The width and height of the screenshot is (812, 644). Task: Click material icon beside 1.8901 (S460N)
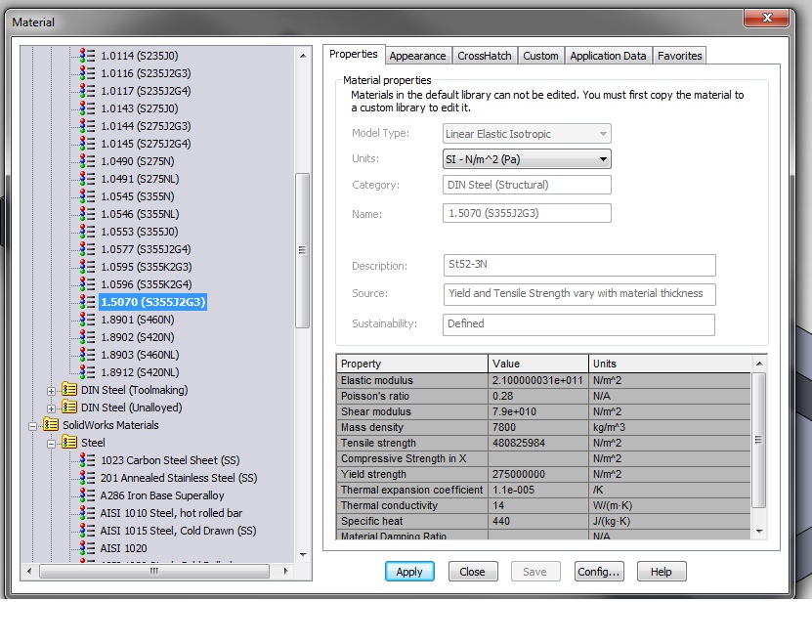click(88, 320)
